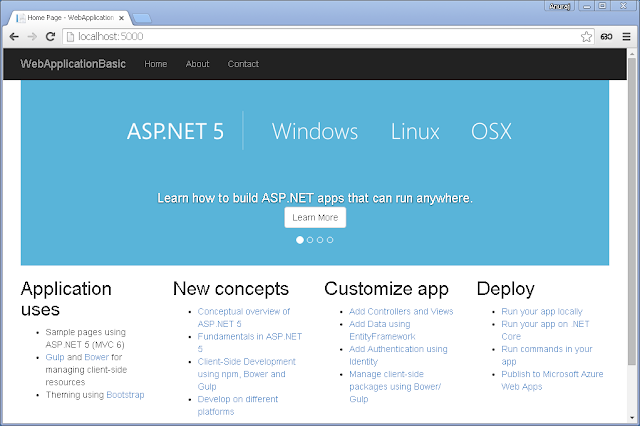Open Client-Side Development using npm link
This screenshot has width=640, height=426.
pyautogui.click(x=247, y=374)
